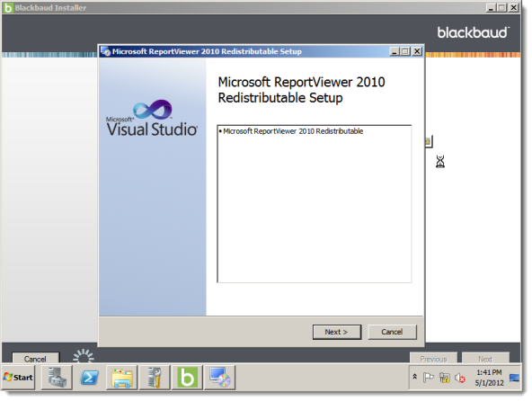
Task: Click the muted volume tray icon
Action: tap(460, 378)
